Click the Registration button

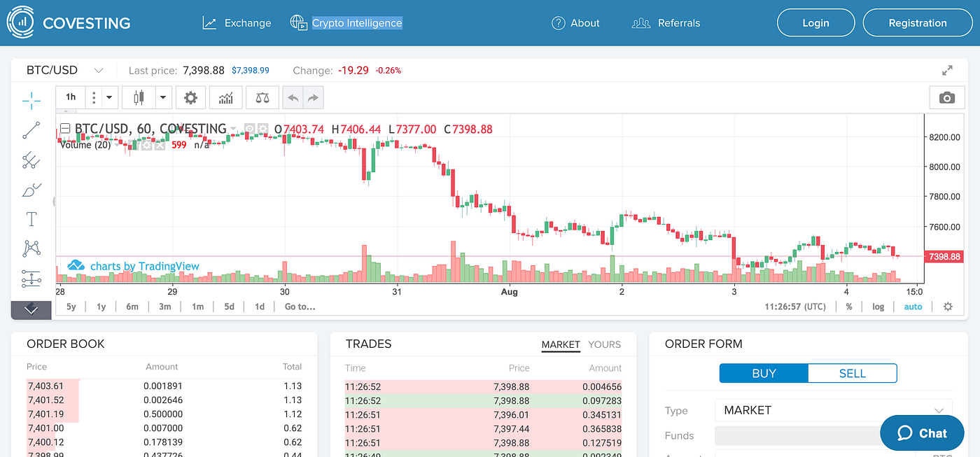[918, 23]
